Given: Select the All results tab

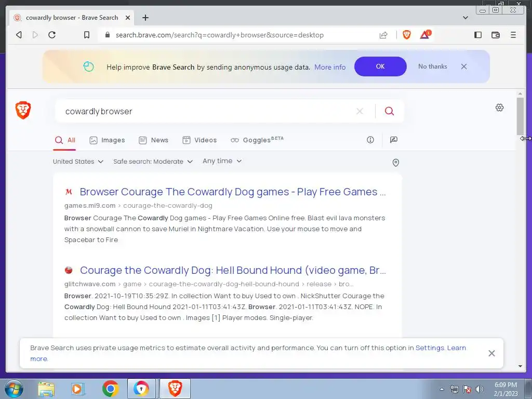Looking at the screenshot, I should (65, 140).
